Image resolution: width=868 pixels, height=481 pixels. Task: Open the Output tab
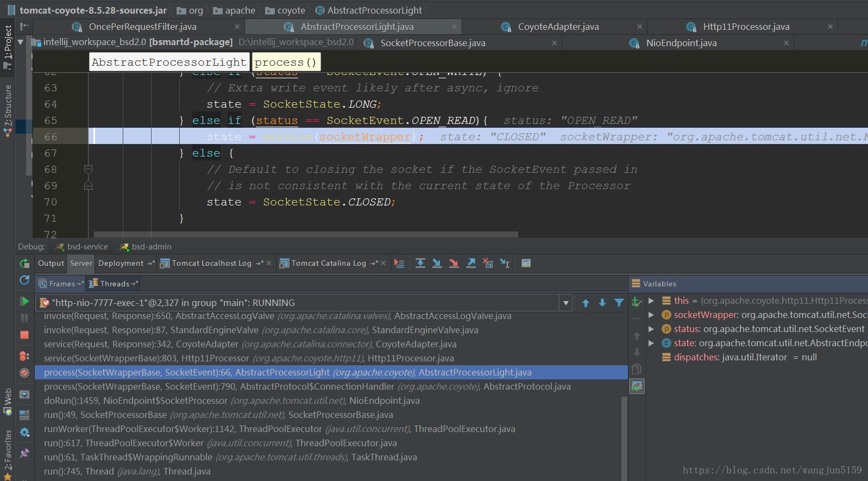(51, 263)
